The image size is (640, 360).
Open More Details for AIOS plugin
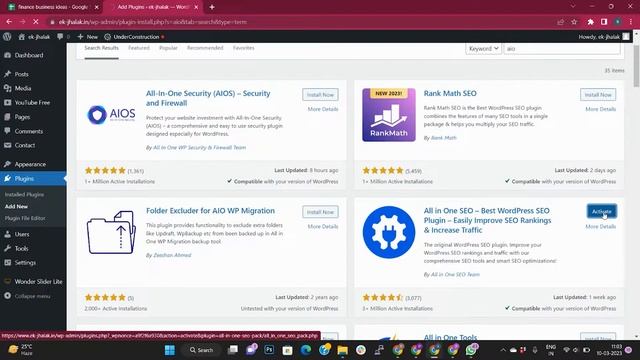click(x=323, y=109)
